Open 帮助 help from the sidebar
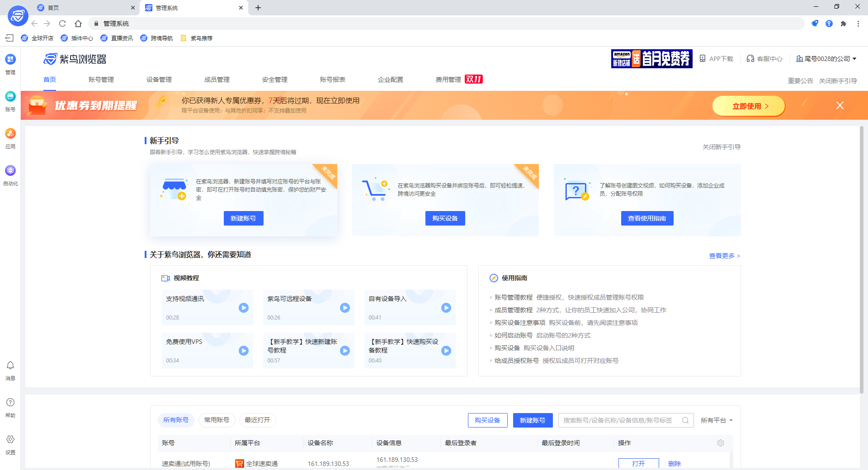 tap(10, 407)
